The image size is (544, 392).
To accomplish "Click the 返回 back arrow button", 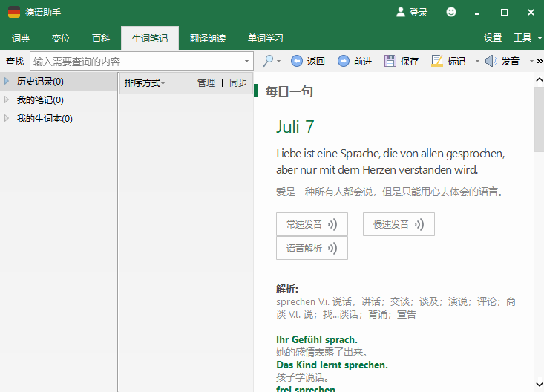I will click(297, 61).
